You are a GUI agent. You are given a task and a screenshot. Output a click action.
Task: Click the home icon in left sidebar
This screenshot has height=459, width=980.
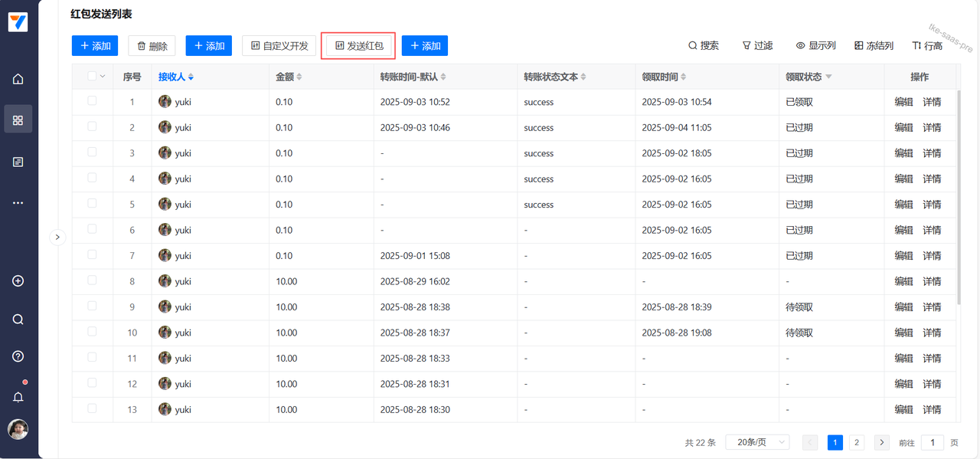coord(18,79)
